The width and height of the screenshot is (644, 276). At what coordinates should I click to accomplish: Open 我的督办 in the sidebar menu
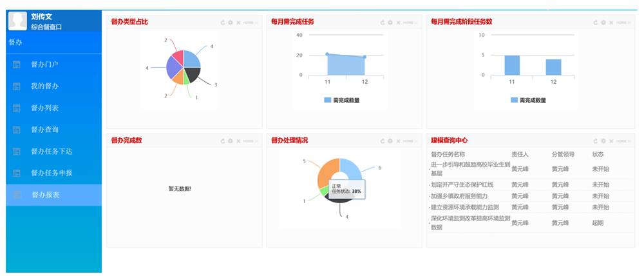(x=44, y=86)
